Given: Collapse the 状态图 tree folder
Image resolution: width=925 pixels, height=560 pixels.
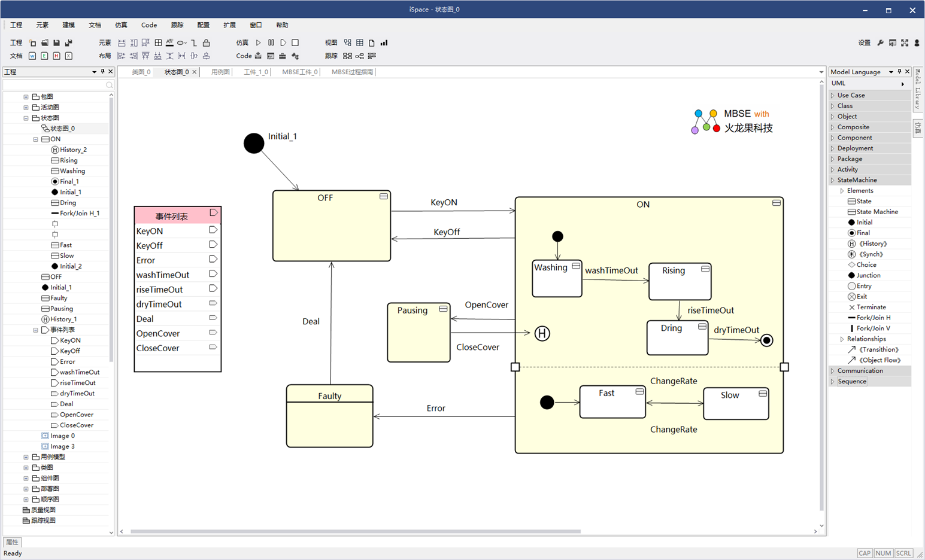Looking at the screenshot, I should point(26,118).
